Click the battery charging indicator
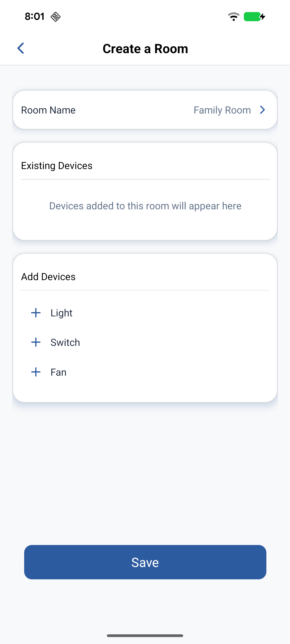The image size is (290, 644). pos(254,17)
